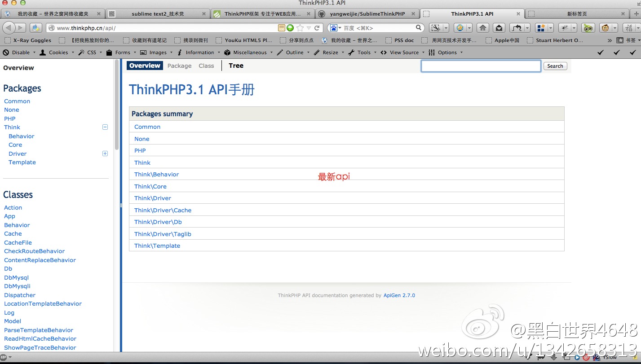Reload the page with the refresh icon
Screen dimensions: 641x364
click(317, 28)
